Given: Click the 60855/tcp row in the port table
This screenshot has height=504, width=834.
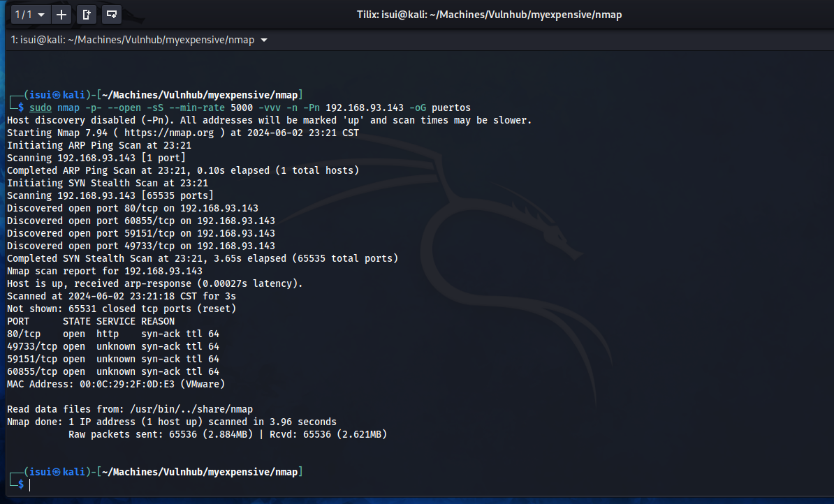Looking at the screenshot, I should pyautogui.click(x=112, y=371).
